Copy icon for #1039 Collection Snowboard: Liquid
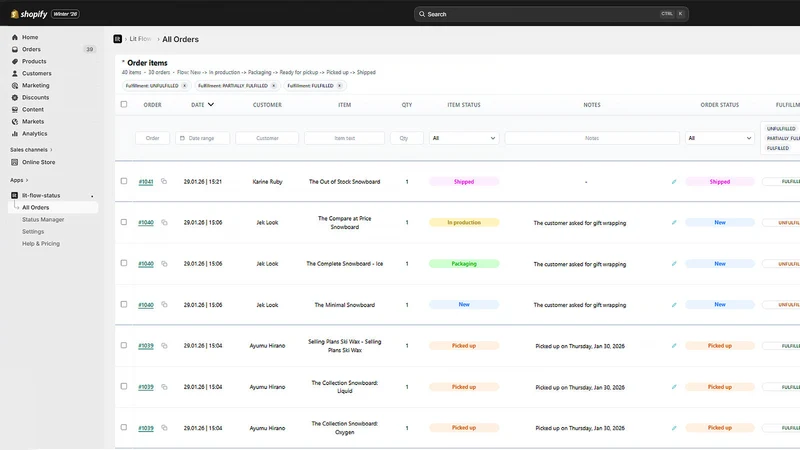800x450 pixels. click(x=164, y=387)
